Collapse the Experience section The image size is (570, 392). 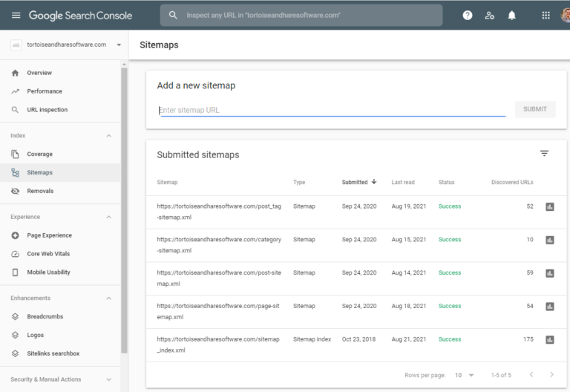click(108, 217)
